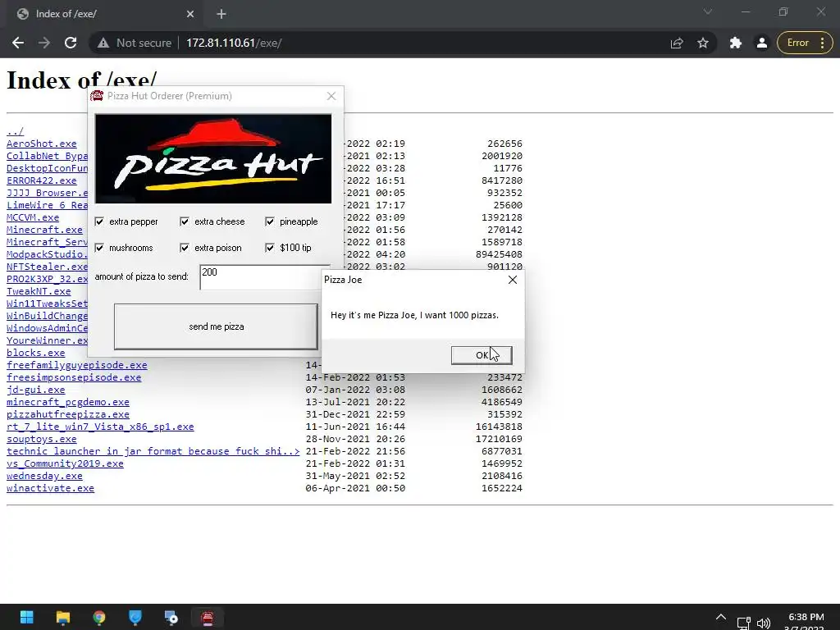Image resolution: width=840 pixels, height=630 pixels.
Task: Bookmark this page with star icon
Action: click(x=703, y=43)
